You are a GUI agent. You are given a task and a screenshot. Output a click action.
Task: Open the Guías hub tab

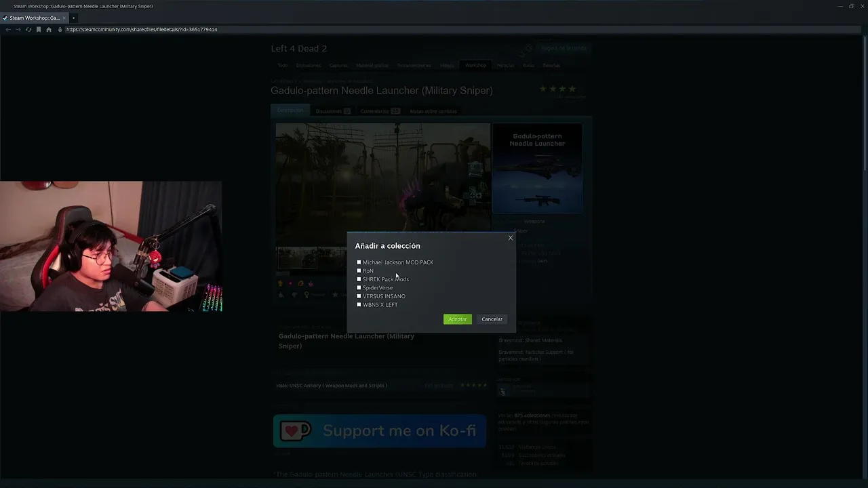[528, 66]
